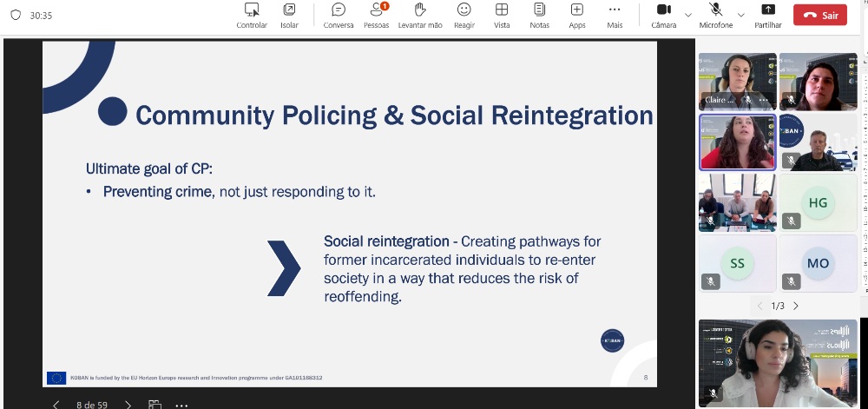
Task: Select Claire's video tile
Action: [x=737, y=82]
